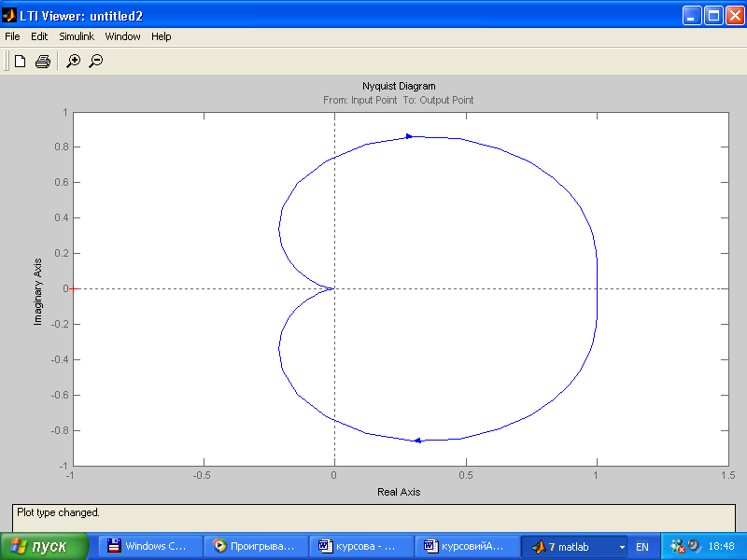The width and height of the screenshot is (747, 560).
Task: Switch to the 'курсова - ...' Word taskbar item
Action: pyautogui.click(x=361, y=546)
